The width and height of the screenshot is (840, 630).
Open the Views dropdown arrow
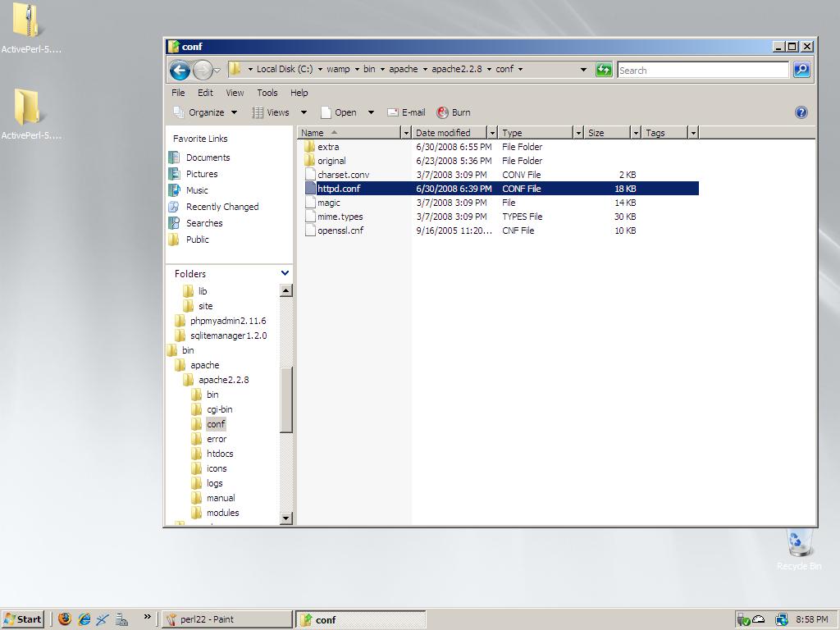point(304,112)
